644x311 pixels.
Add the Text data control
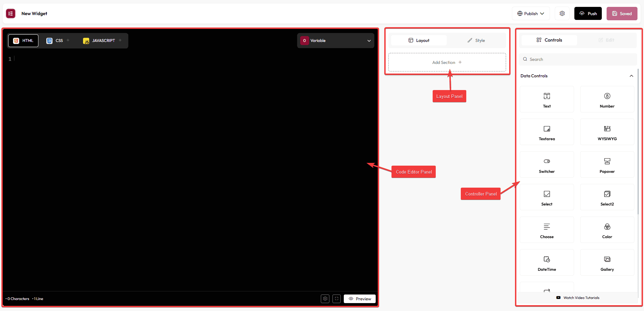point(547,99)
